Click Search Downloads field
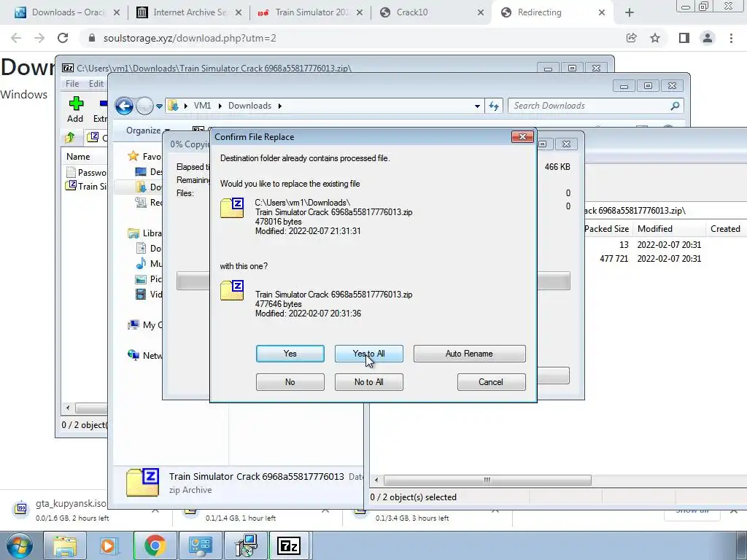 click(x=595, y=106)
